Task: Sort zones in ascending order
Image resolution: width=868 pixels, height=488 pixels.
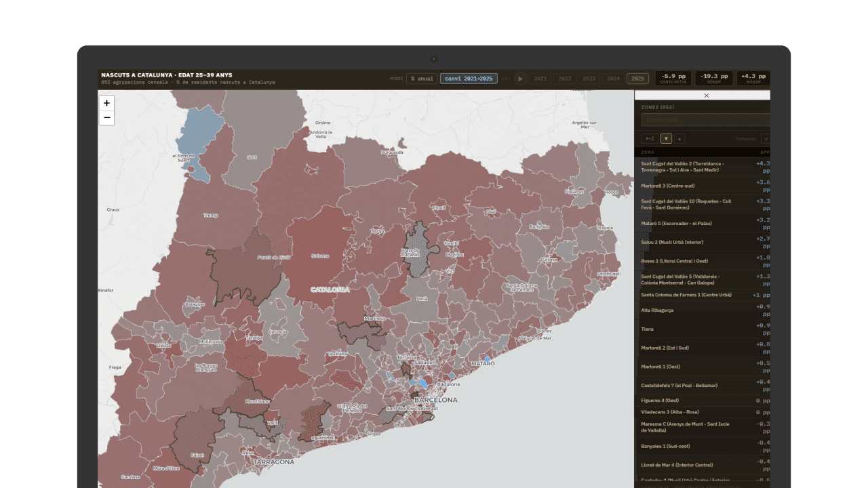Action: coord(679,139)
